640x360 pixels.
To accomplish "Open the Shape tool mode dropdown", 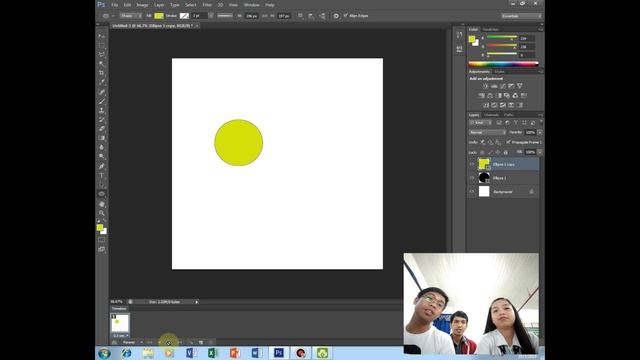I will click(131, 16).
